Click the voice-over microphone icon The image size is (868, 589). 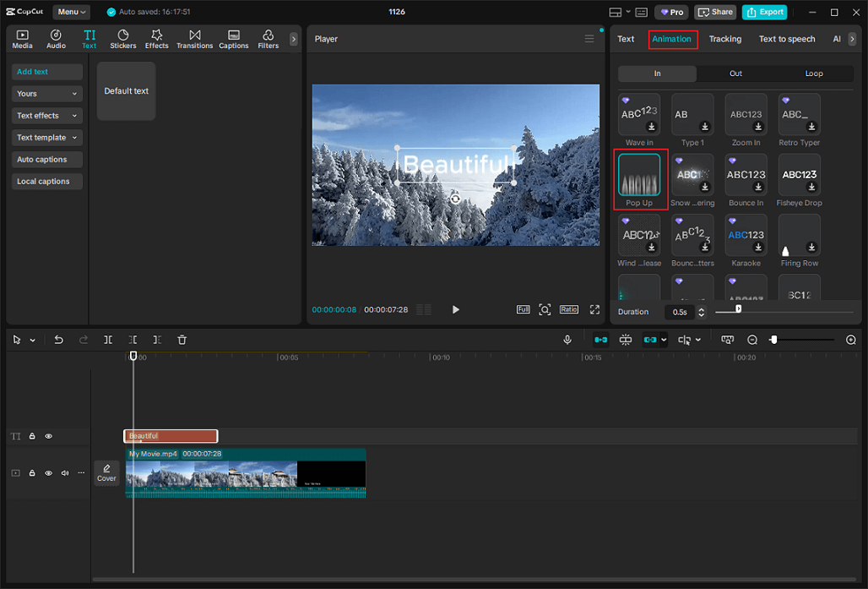(x=567, y=339)
